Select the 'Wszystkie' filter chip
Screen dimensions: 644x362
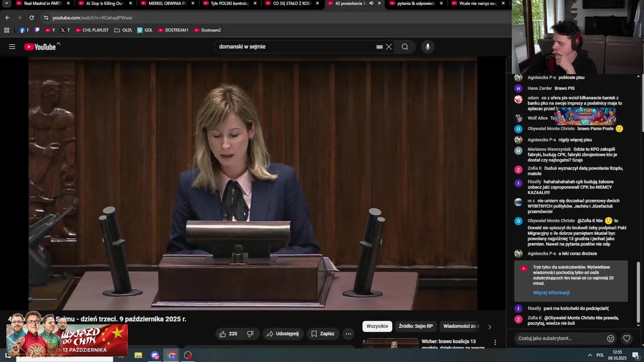(x=377, y=326)
